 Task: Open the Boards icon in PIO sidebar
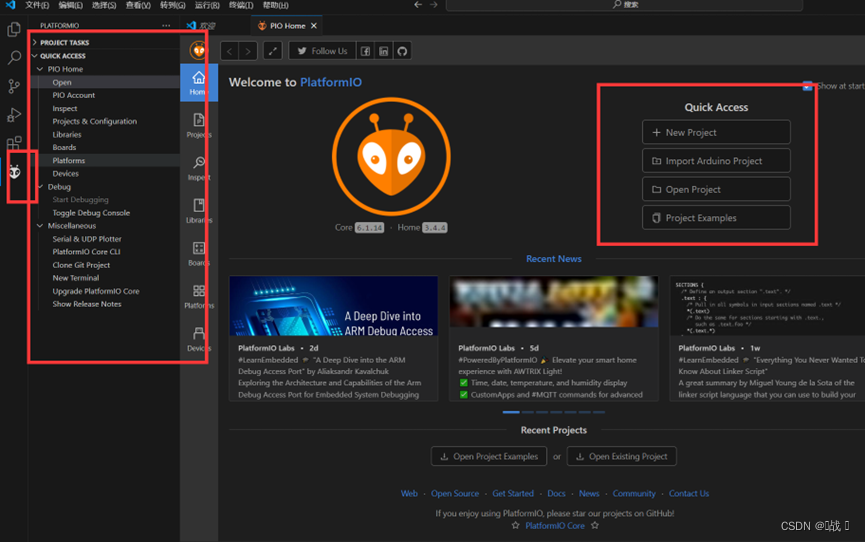point(199,253)
